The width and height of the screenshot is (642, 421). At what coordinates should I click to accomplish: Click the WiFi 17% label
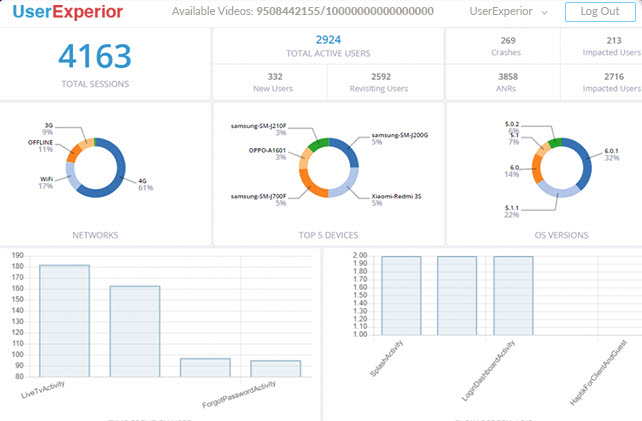46,183
